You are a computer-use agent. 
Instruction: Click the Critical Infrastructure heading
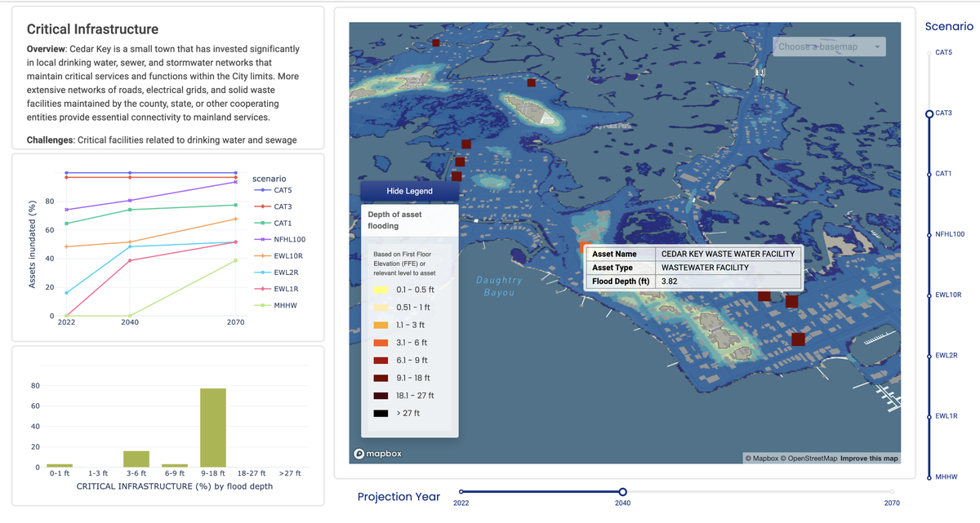(93, 29)
